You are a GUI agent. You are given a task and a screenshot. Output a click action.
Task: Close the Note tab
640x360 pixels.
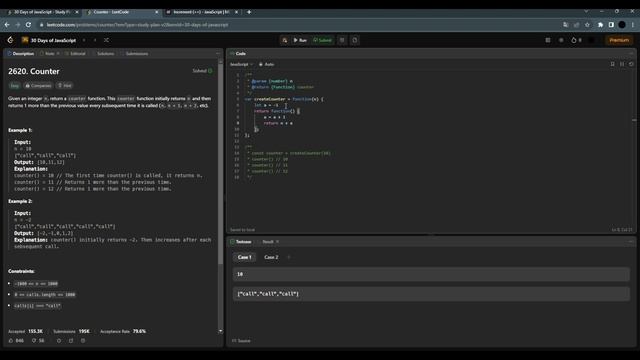coord(58,53)
